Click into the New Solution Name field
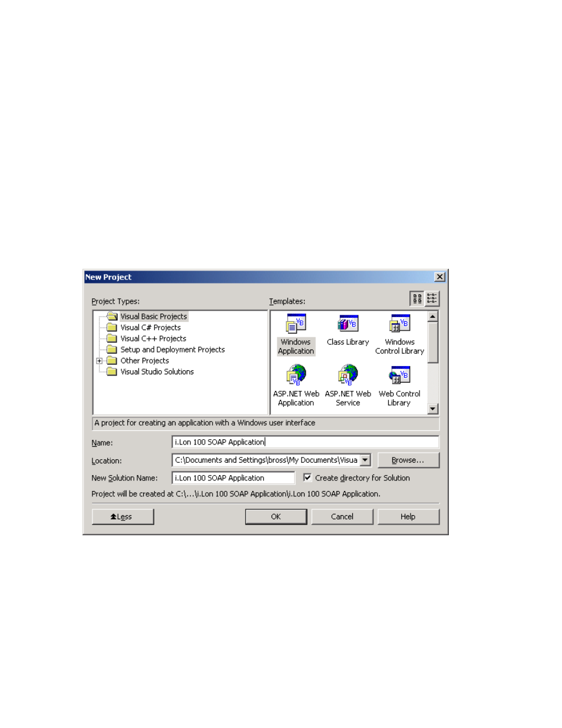 (x=233, y=477)
